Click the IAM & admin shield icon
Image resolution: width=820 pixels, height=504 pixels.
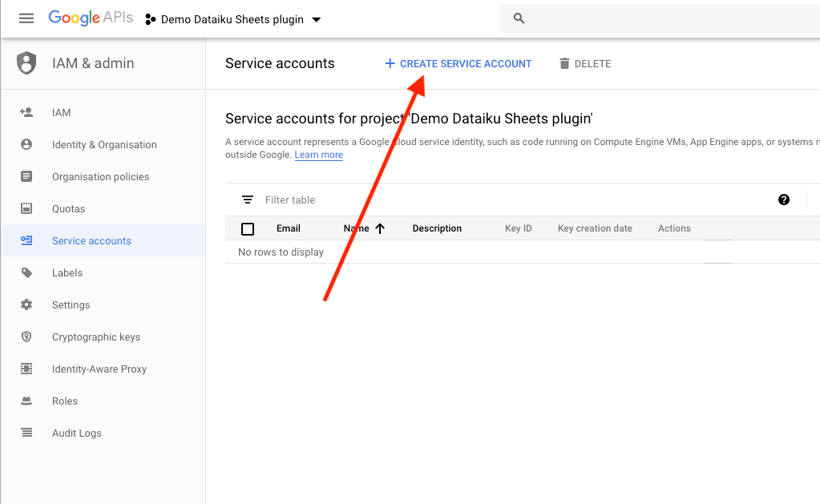(26, 63)
